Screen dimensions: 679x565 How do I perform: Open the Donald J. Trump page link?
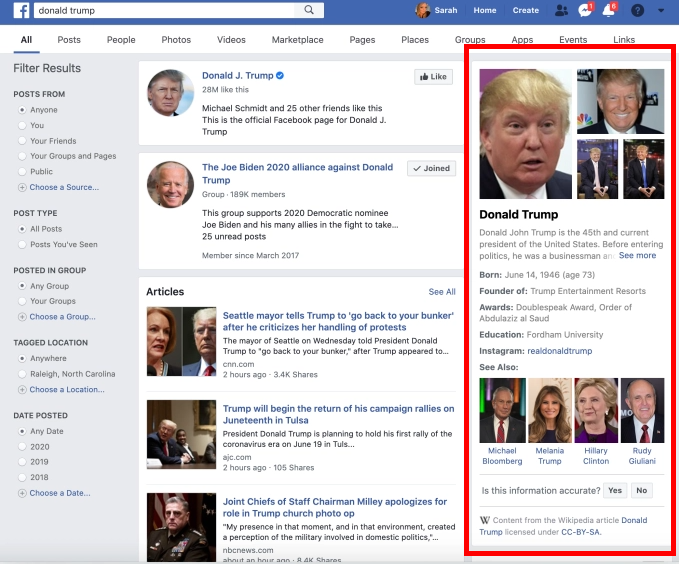tap(238, 76)
